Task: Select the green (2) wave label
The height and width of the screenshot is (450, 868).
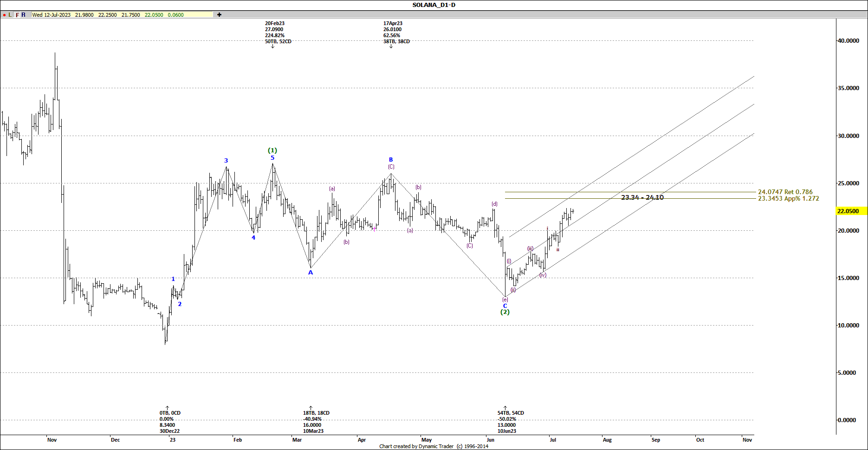Action: 505,312
